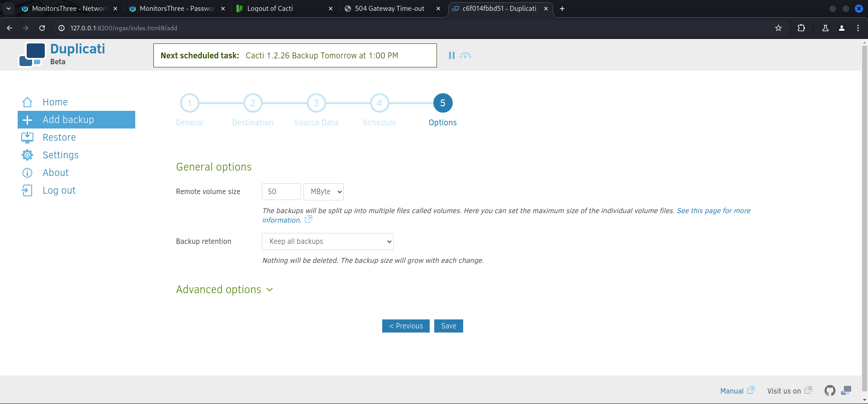Jump to step 3 Source Data
The height and width of the screenshot is (404, 868).
coord(316,103)
